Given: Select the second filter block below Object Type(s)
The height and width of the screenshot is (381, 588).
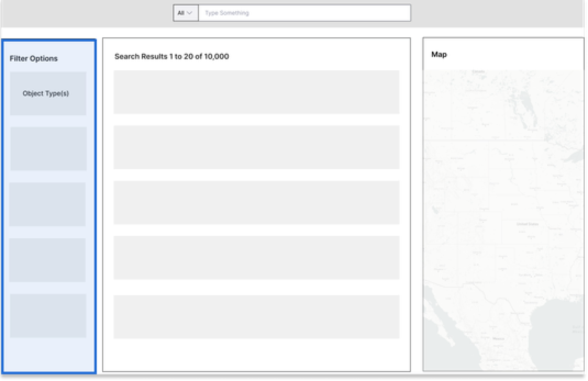Looking at the screenshot, I should [x=48, y=149].
